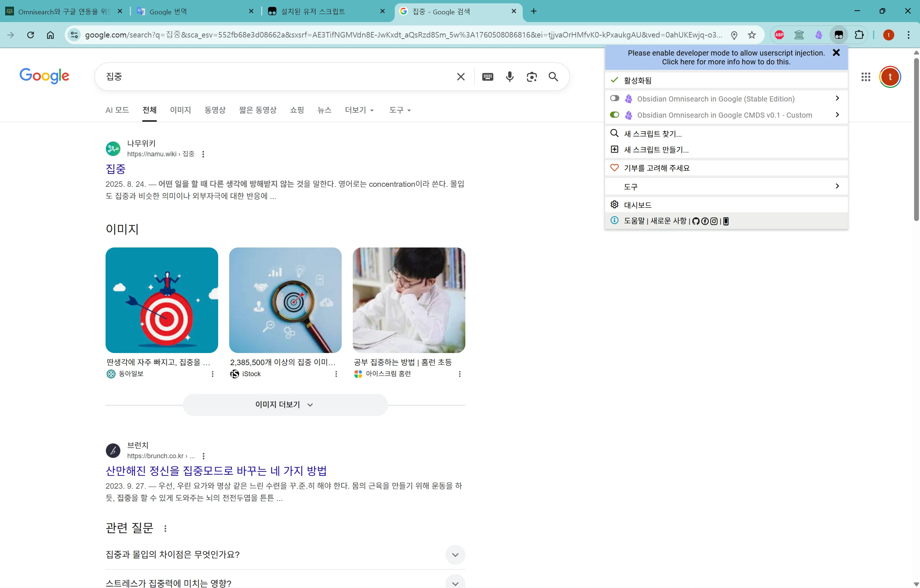Click the 동아일보 target illustration thumbnail

[161, 300]
